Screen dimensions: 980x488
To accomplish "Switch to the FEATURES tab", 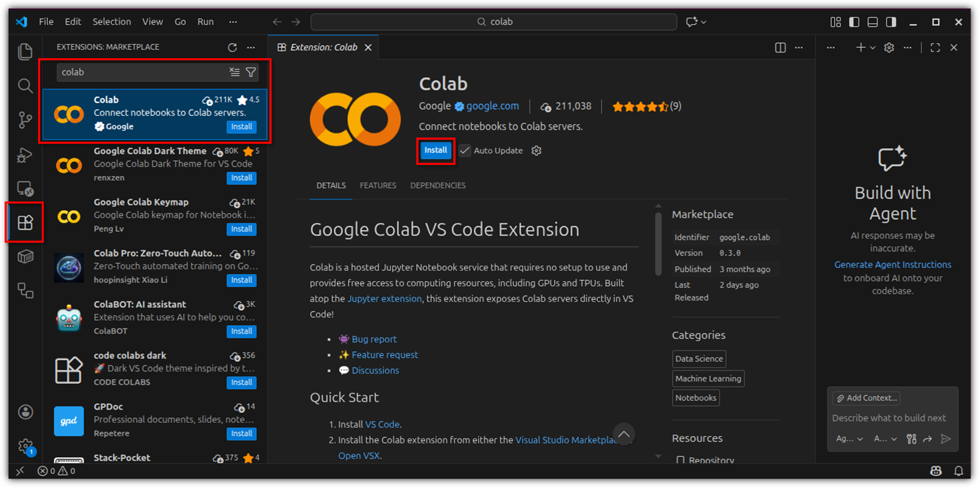I will pyautogui.click(x=378, y=186).
